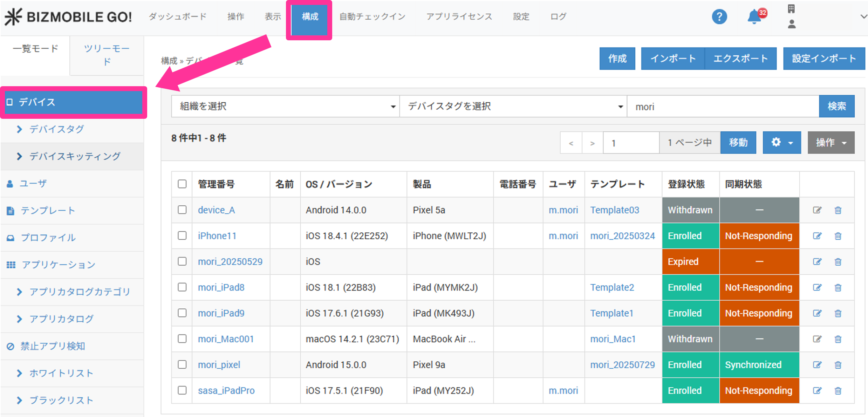Switch to ツリーモード tab
This screenshot has width=868, height=417.
107,55
